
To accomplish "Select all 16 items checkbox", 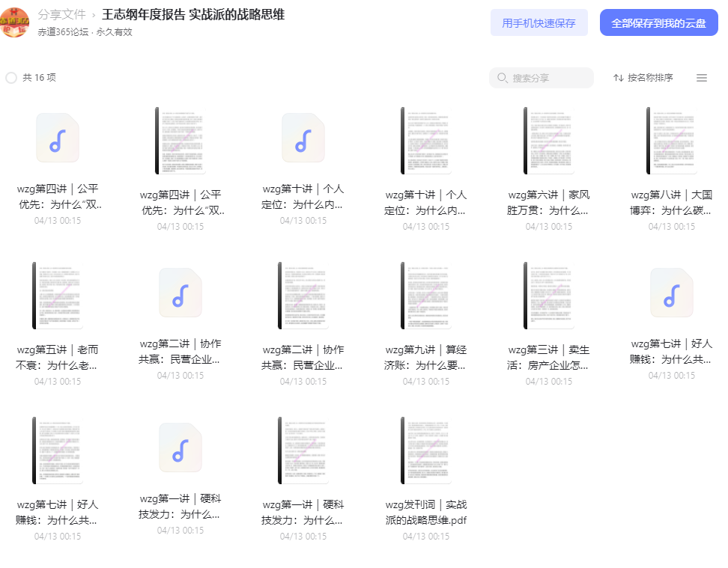I will pyautogui.click(x=11, y=78).
